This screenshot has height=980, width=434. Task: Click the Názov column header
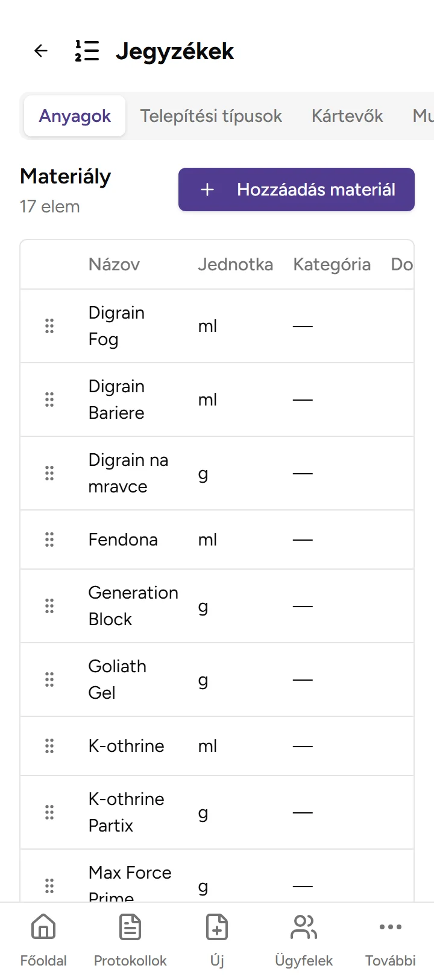[x=114, y=264]
